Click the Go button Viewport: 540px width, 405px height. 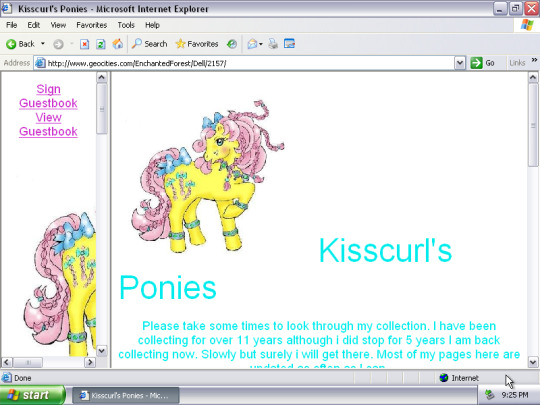tap(482, 63)
